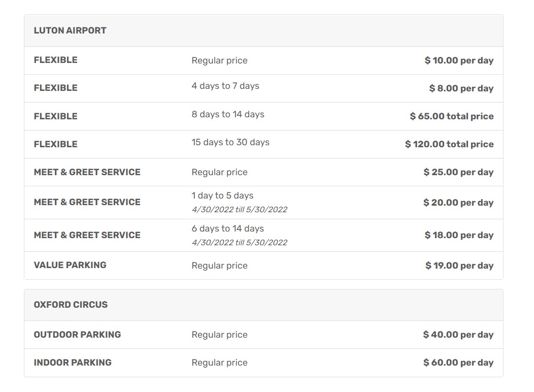
Task: Click "Regular price" in the Indoor Parking row
Action: [219, 363]
